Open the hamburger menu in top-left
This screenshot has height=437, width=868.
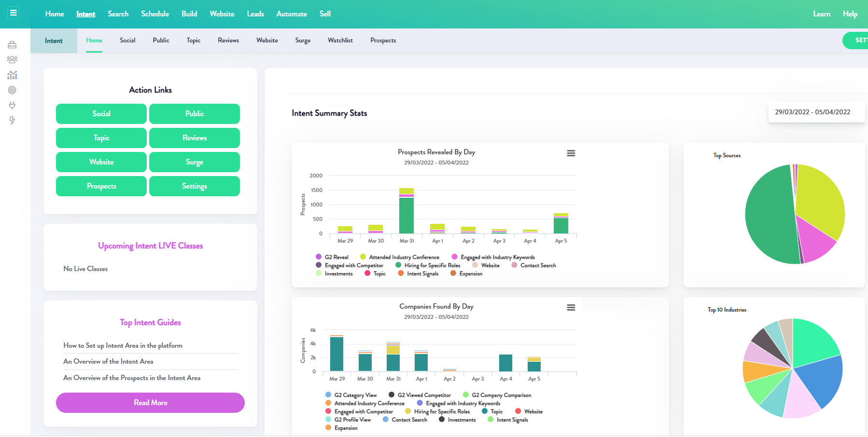pyautogui.click(x=14, y=13)
